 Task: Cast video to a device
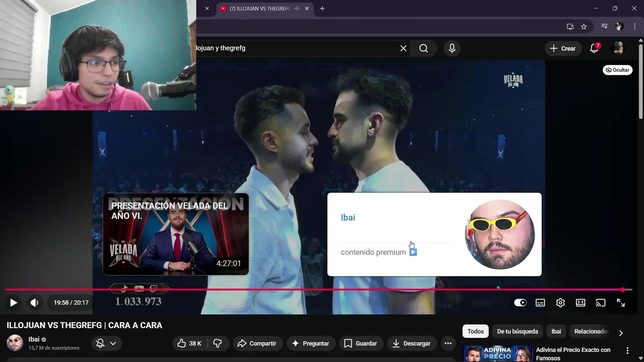pyautogui.click(x=601, y=303)
